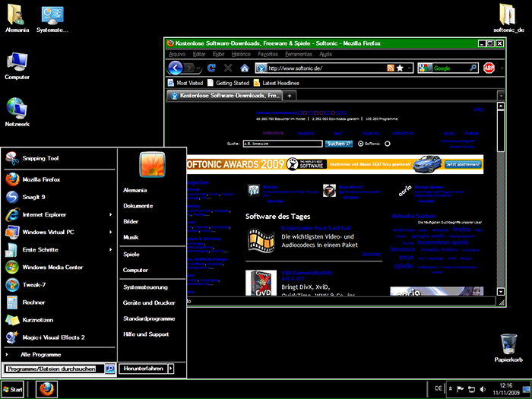532x399 pixels.
Task: Select the Softonic radio button
Action: tap(359, 143)
